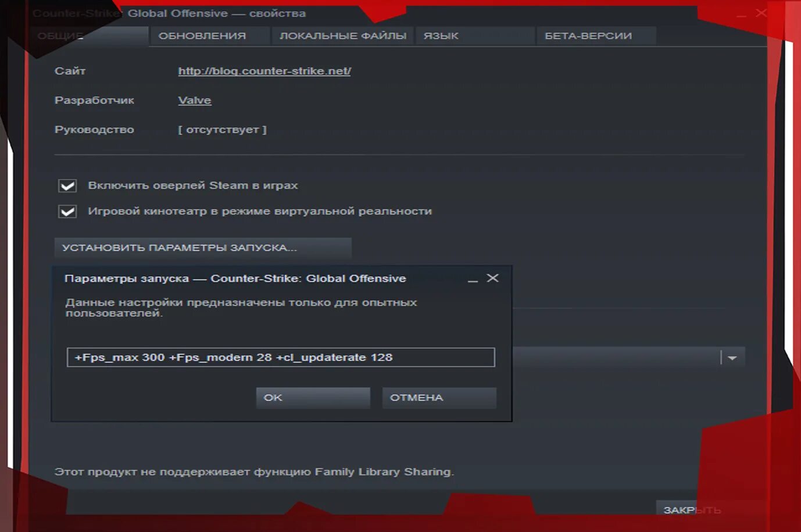Click the experienced users warning text

point(241,308)
